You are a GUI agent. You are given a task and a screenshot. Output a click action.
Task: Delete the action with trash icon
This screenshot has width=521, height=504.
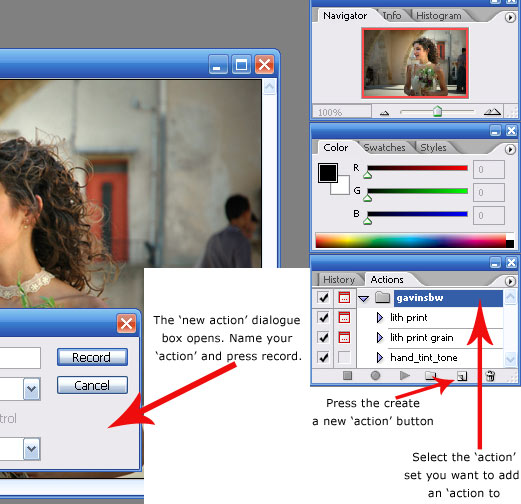point(490,376)
